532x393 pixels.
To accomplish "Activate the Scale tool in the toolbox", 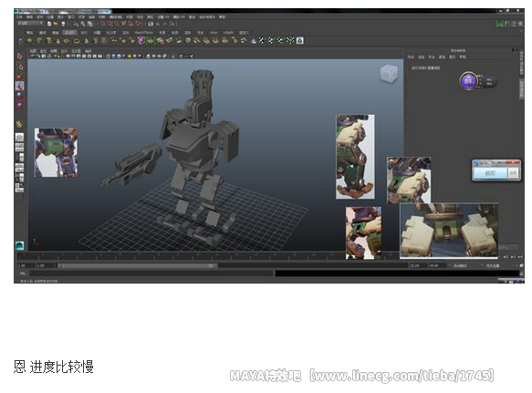I will tap(19, 106).
